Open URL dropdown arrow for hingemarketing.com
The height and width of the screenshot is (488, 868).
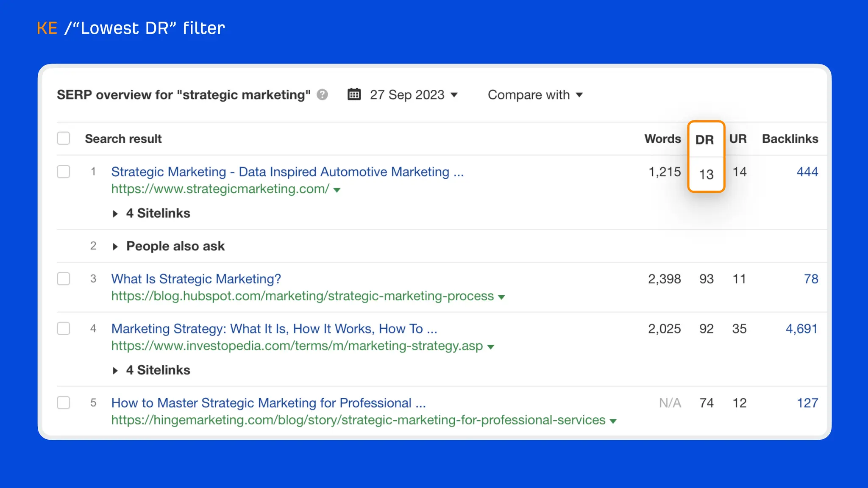click(613, 421)
